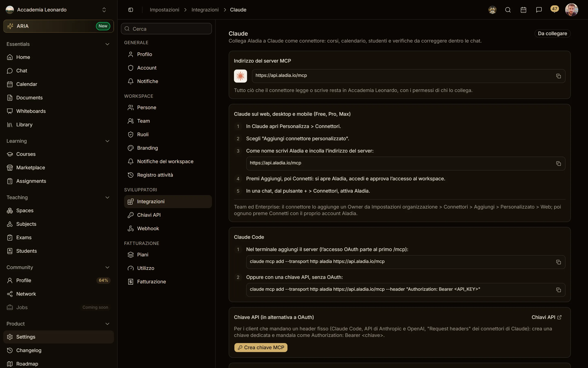This screenshot has height=368, width=588.
Task: Select Integrazioni in settings menu
Action: [x=168, y=202]
